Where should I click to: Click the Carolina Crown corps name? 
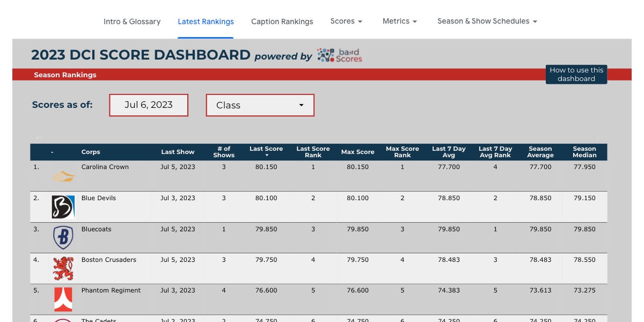(x=105, y=167)
